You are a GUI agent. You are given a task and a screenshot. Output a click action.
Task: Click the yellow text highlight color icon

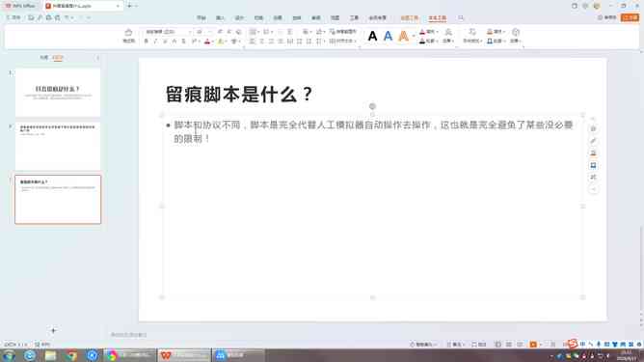221,42
